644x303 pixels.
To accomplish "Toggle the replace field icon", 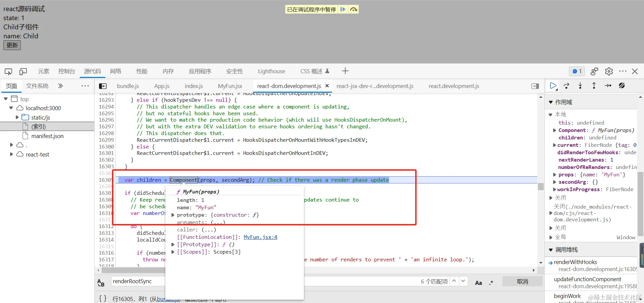I will coord(101,283).
